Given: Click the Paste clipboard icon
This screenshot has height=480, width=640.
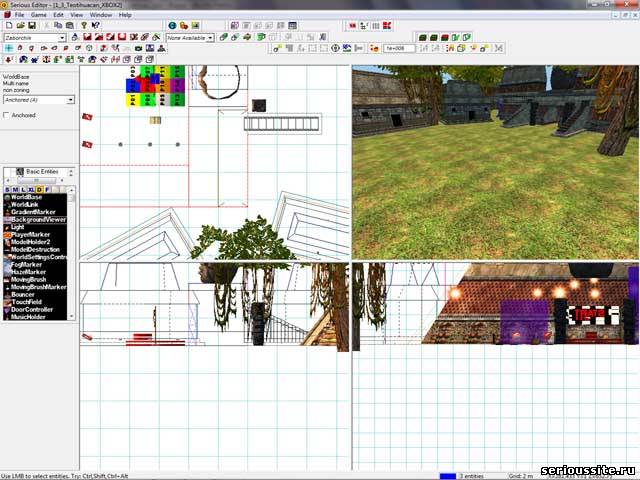Looking at the screenshot, I should 70,25.
